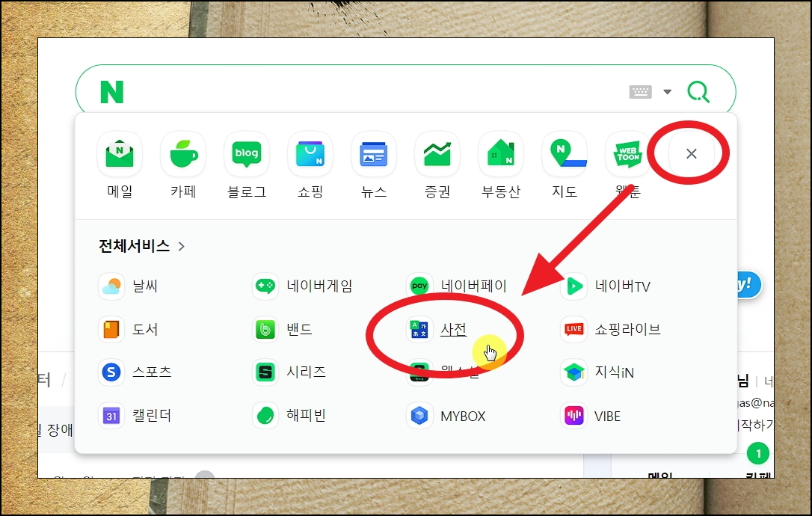The height and width of the screenshot is (516, 812).
Task: Open the 뉴스 news icon
Action: pos(374,154)
